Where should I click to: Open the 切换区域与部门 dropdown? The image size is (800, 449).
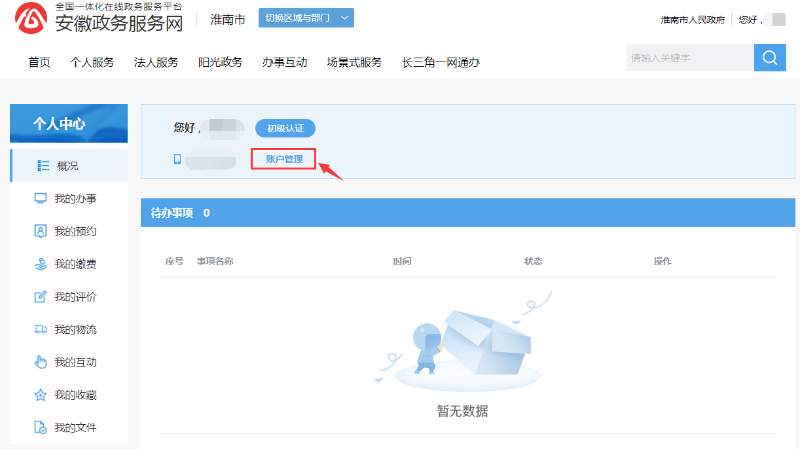tap(306, 18)
